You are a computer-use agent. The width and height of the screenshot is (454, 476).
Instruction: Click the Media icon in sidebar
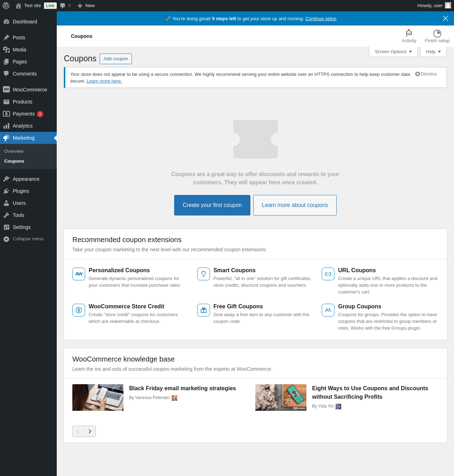(x=6, y=50)
